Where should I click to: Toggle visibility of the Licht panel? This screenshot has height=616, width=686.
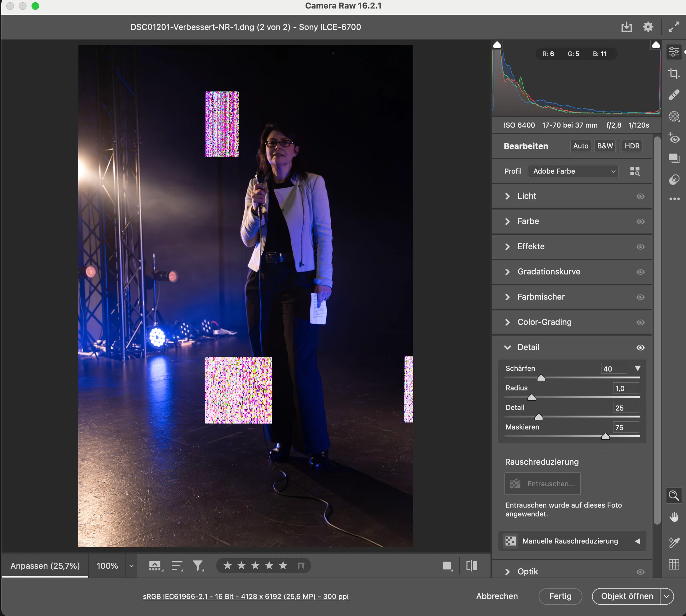point(640,196)
